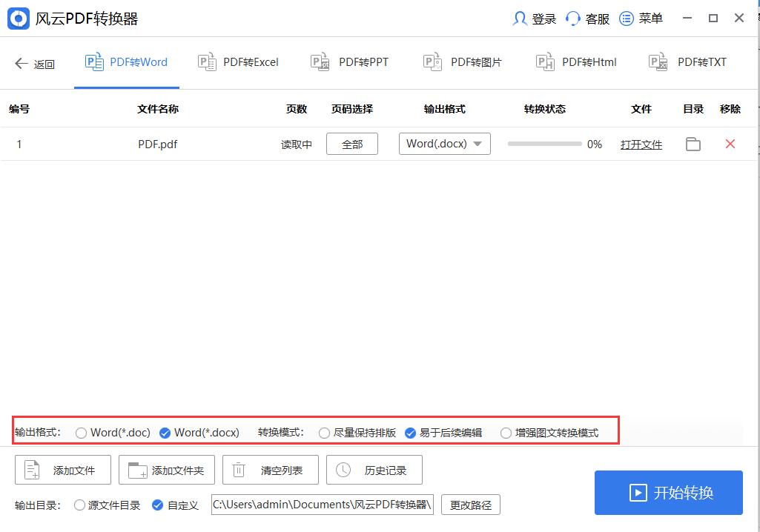Click the 添加文件夹 folder-add icon
This screenshot has width=760, height=532.
point(137,469)
